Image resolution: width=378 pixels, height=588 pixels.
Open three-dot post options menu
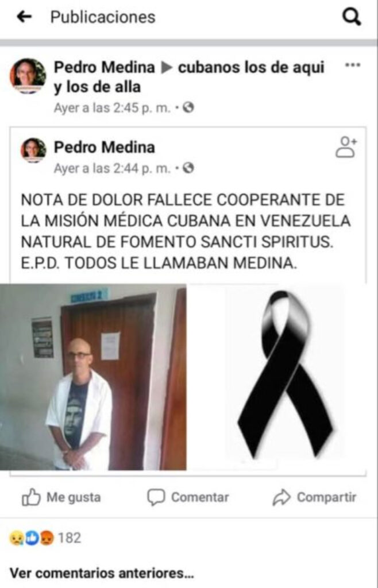(x=353, y=65)
